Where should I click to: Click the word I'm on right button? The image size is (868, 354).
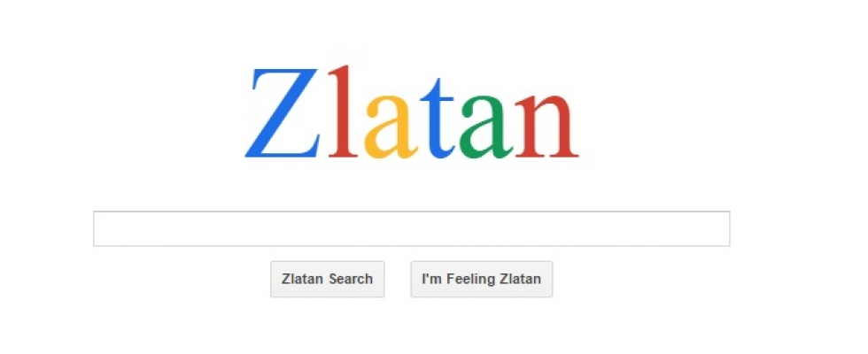point(432,279)
